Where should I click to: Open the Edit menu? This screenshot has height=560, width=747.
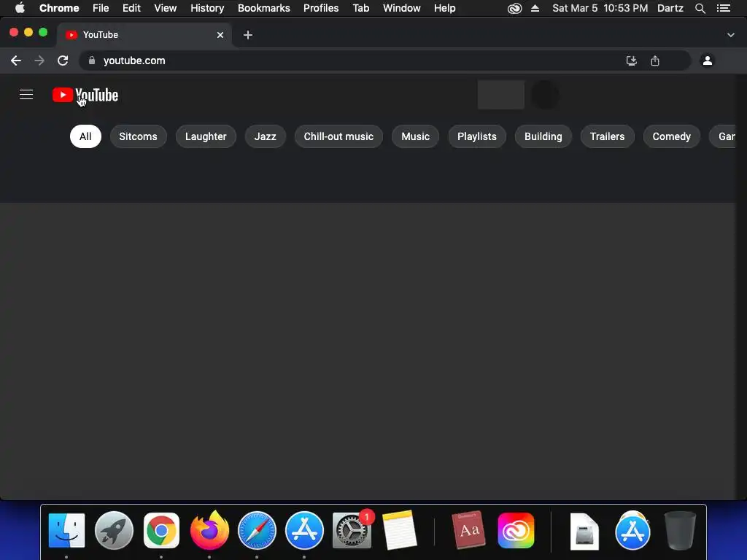(131, 8)
